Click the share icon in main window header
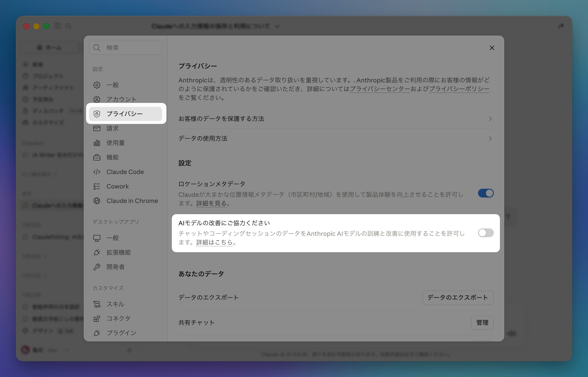This screenshot has height=377, width=588. (x=561, y=26)
